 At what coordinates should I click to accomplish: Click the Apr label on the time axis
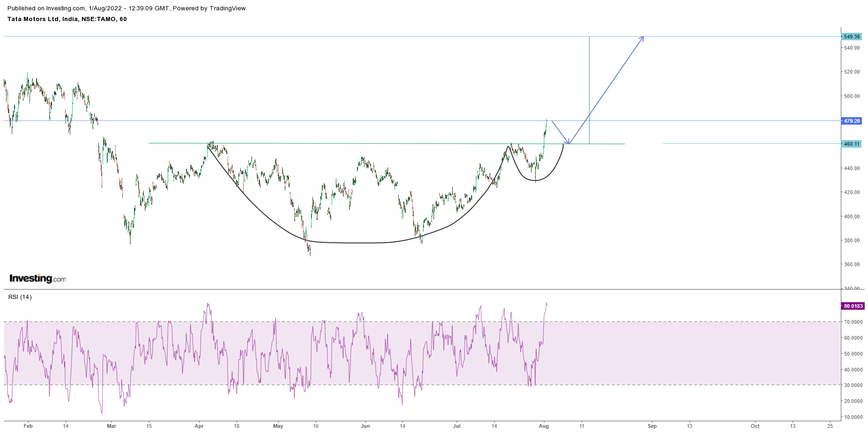click(199, 426)
